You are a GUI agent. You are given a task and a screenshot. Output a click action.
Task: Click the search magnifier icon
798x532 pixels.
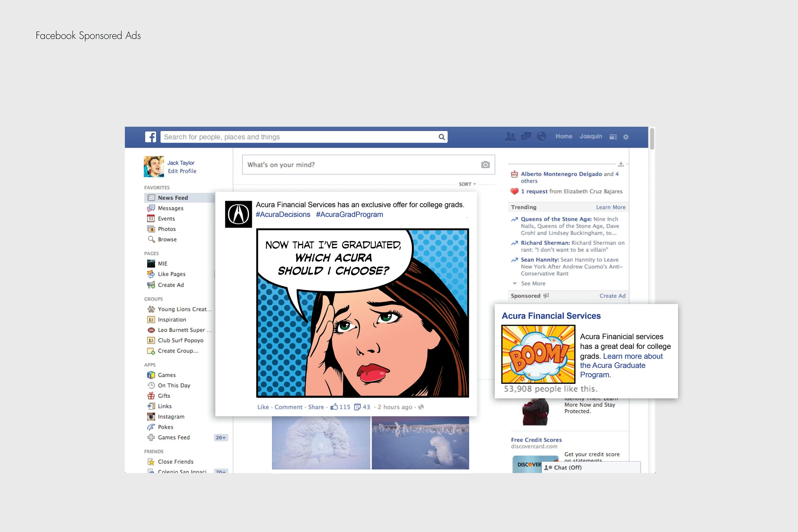441,137
